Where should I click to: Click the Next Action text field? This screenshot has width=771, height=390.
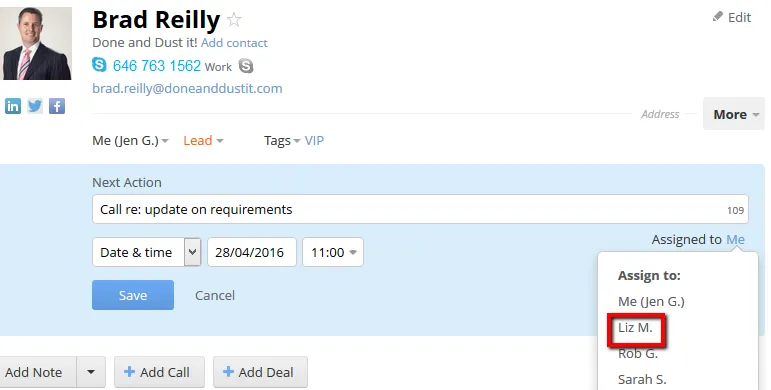[x=420, y=209]
